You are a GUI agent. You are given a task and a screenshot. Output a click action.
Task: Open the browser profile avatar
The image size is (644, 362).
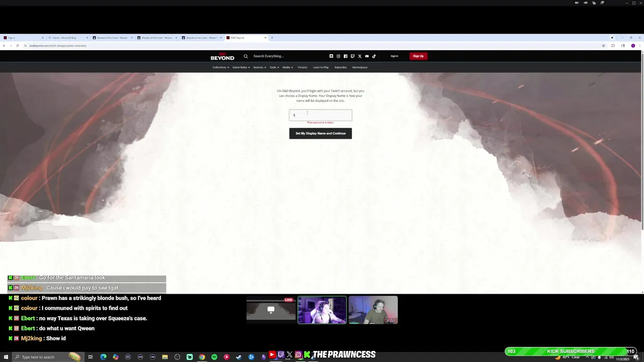pos(633,46)
